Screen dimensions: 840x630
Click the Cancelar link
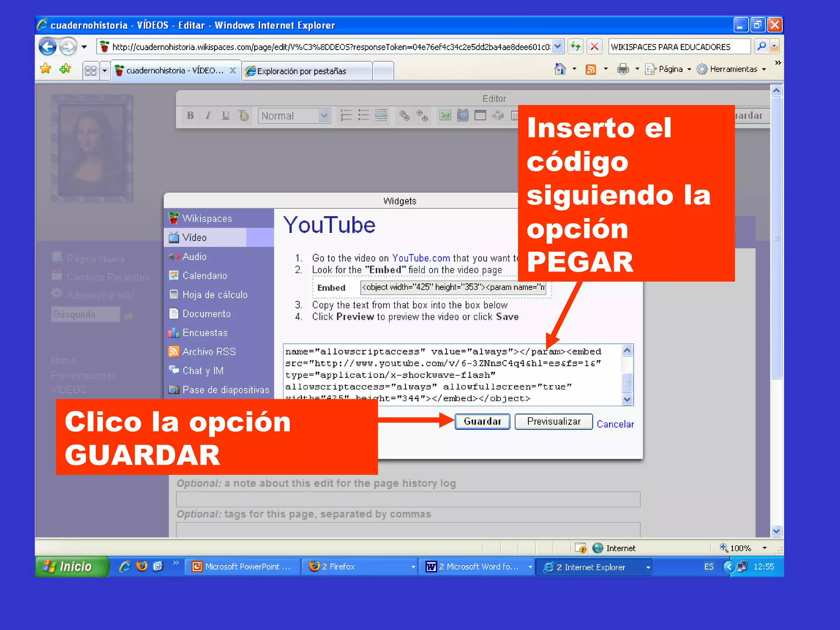coord(615,424)
